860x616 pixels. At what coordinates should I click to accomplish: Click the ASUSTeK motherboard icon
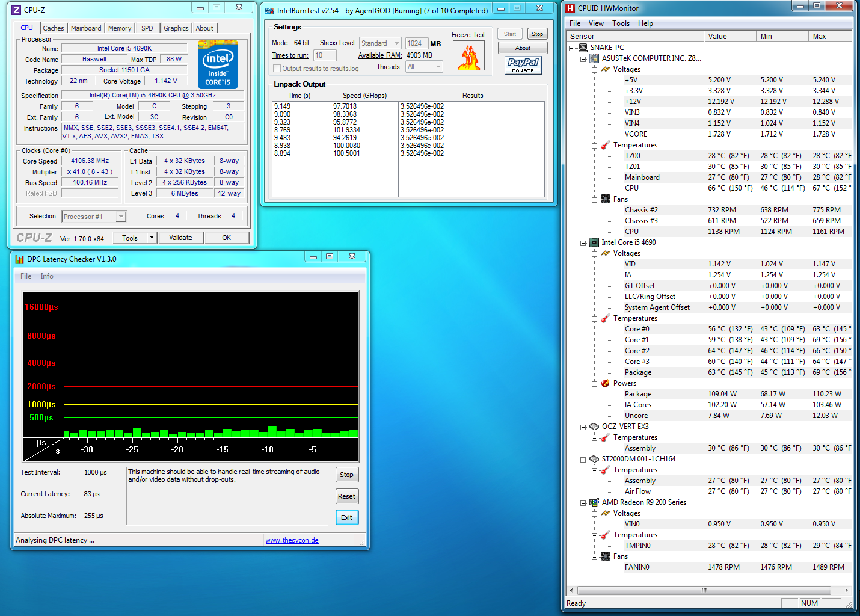(594, 58)
